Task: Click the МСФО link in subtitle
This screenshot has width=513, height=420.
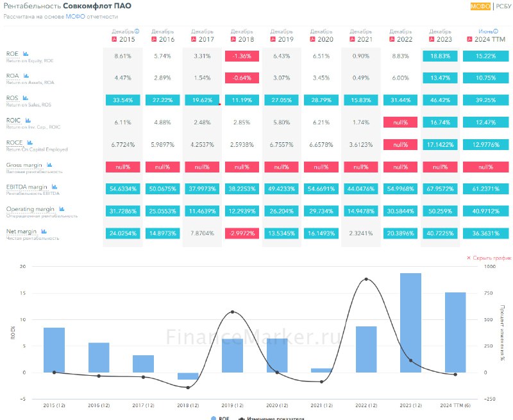Action: point(75,17)
